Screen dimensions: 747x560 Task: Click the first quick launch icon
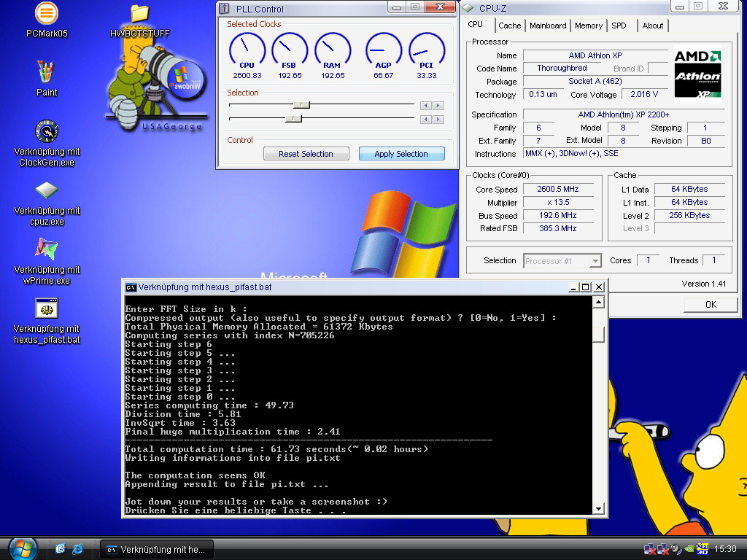click(x=60, y=549)
